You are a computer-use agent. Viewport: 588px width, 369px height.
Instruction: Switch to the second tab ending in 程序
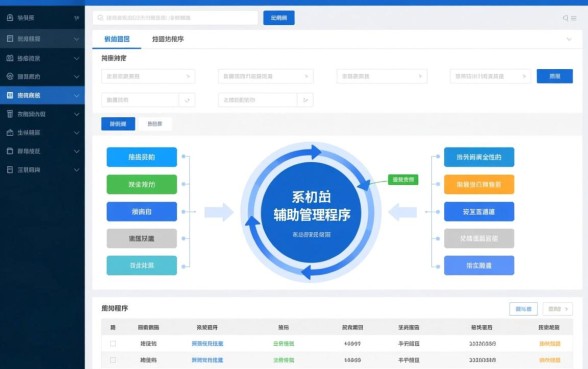click(x=168, y=39)
